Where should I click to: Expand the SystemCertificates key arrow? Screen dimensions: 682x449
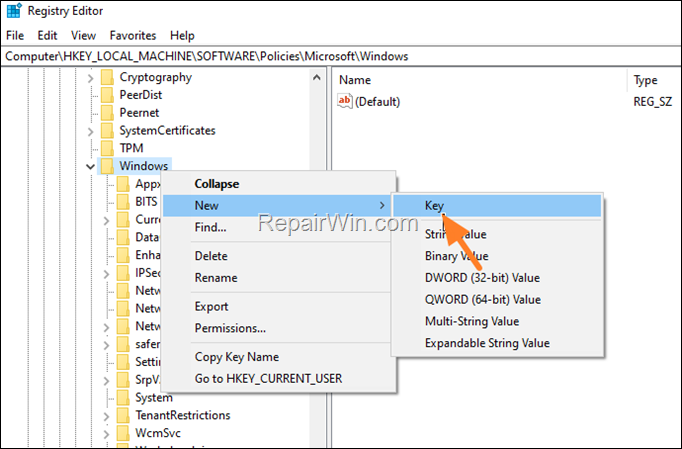pos(91,131)
